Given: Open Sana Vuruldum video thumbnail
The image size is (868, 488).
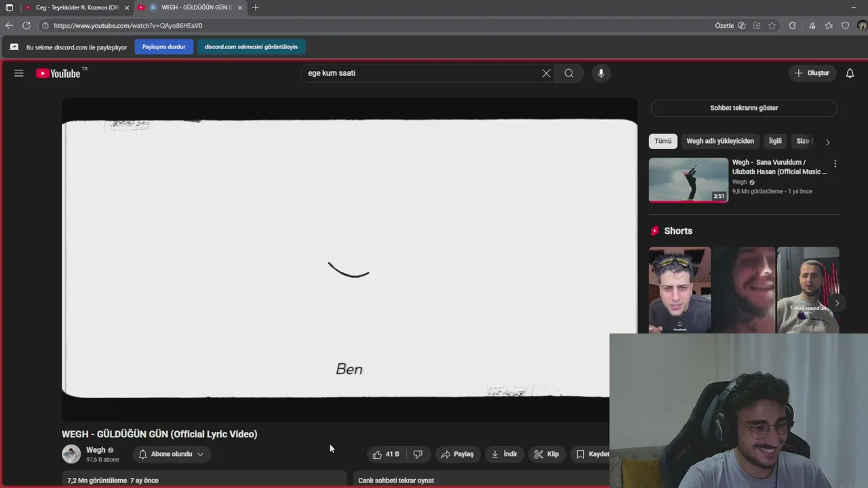Looking at the screenshot, I should tap(688, 180).
